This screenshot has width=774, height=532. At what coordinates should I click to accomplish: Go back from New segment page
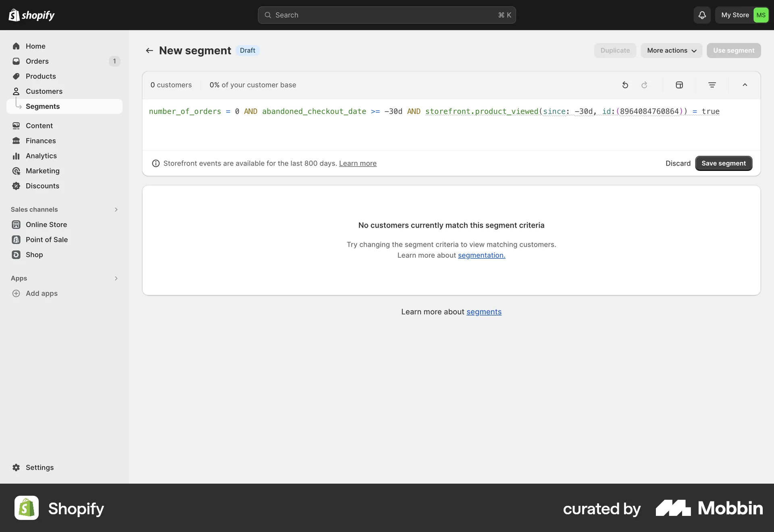tap(149, 50)
